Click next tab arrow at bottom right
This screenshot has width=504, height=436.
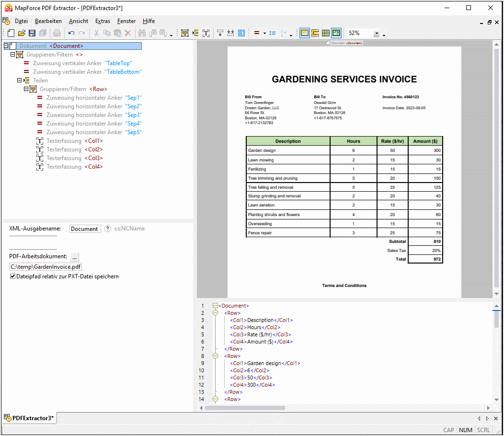487,419
